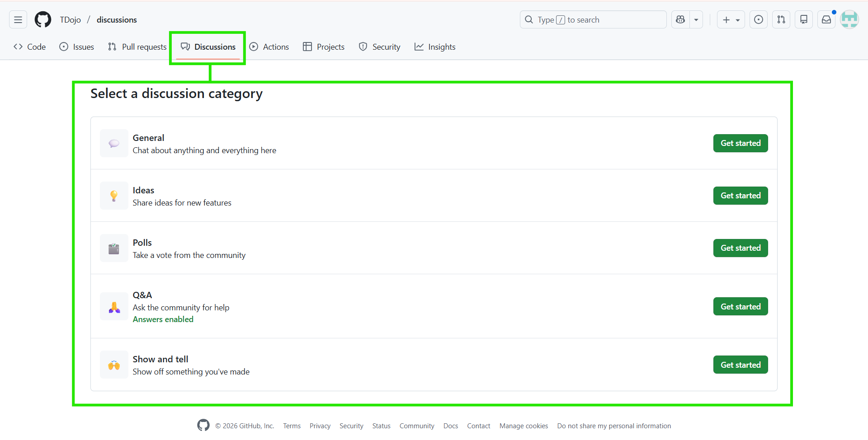The image size is (868, 440).
Task: Switch to the Issues tab
Action: pos(76,47)
